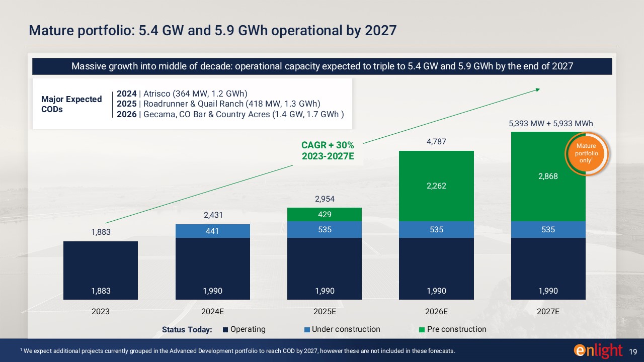Select the 2024E axis label

pyautogui.click(x=212, y=311)
